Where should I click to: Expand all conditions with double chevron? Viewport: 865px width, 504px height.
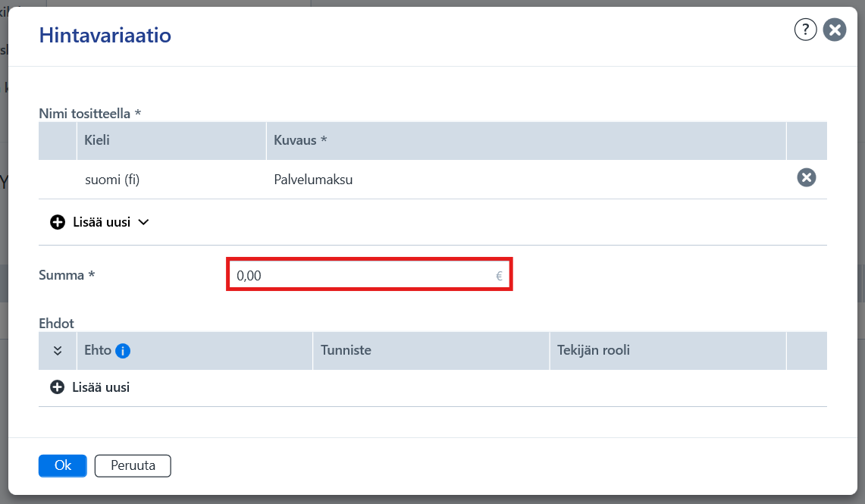click(x=58, y=351)
